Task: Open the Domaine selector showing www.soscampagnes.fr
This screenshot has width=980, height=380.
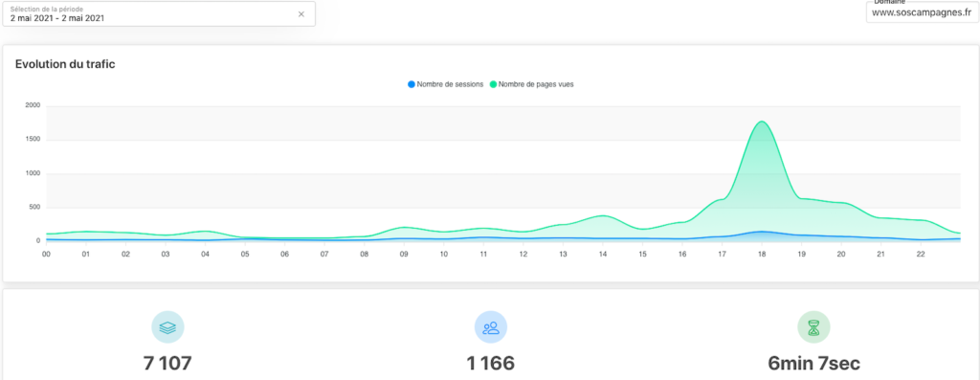Action: (x=922, y=11)
